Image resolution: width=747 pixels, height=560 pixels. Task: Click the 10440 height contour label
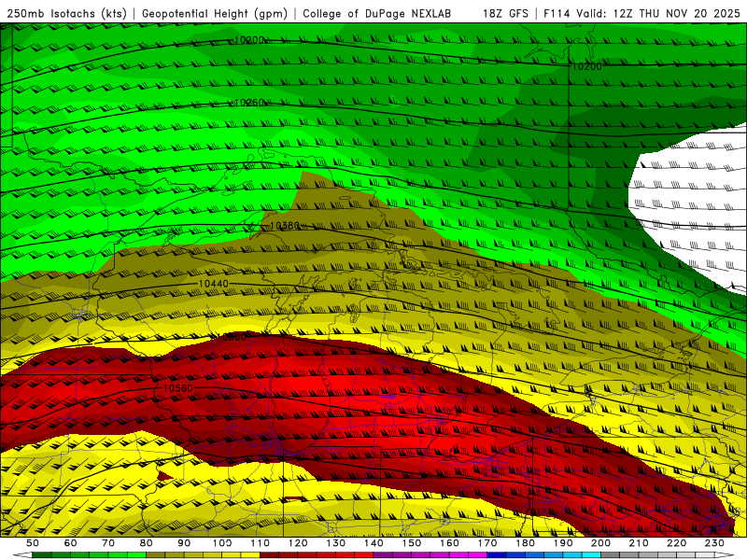[214, 284]
